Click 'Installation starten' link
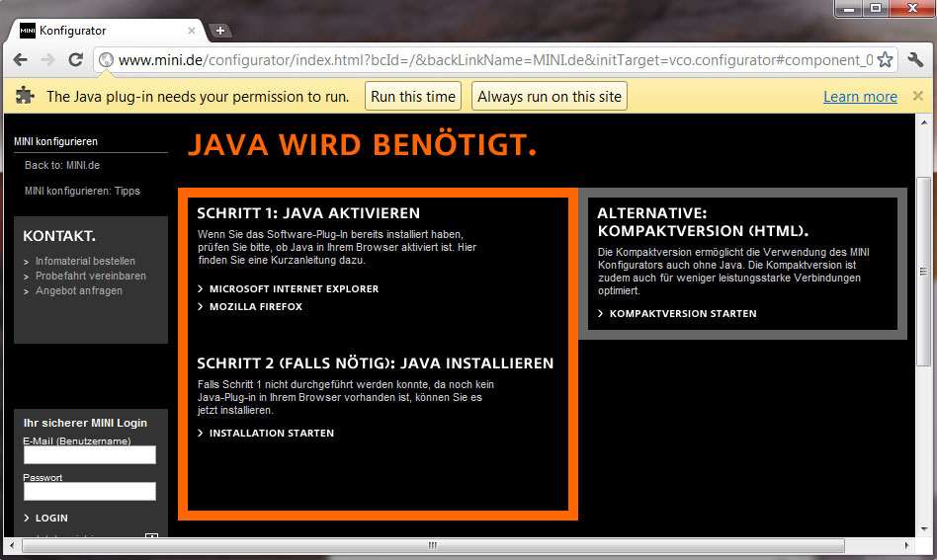The height and width of the screenshot is (560, 937). (x=271, y=434)
